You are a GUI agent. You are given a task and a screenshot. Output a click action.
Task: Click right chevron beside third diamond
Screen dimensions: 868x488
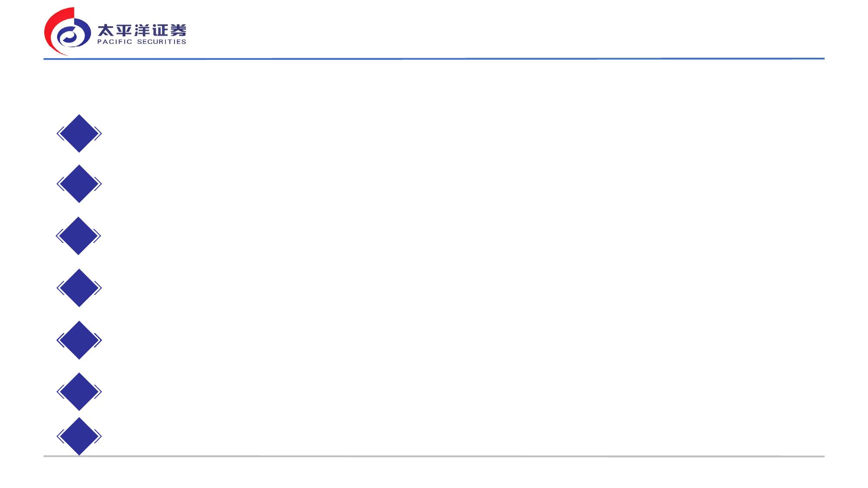click(99, 236)
